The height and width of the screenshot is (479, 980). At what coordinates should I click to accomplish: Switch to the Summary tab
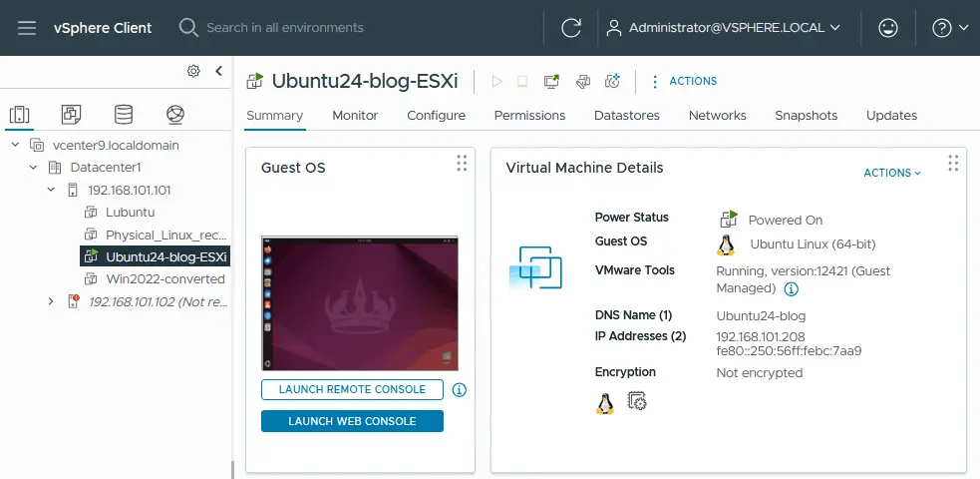pyautogui.click(x=275, y=116)
